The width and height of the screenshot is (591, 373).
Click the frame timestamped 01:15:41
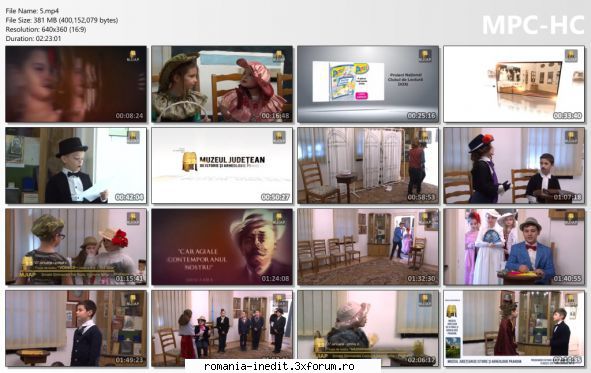click(x=76, y=247)
